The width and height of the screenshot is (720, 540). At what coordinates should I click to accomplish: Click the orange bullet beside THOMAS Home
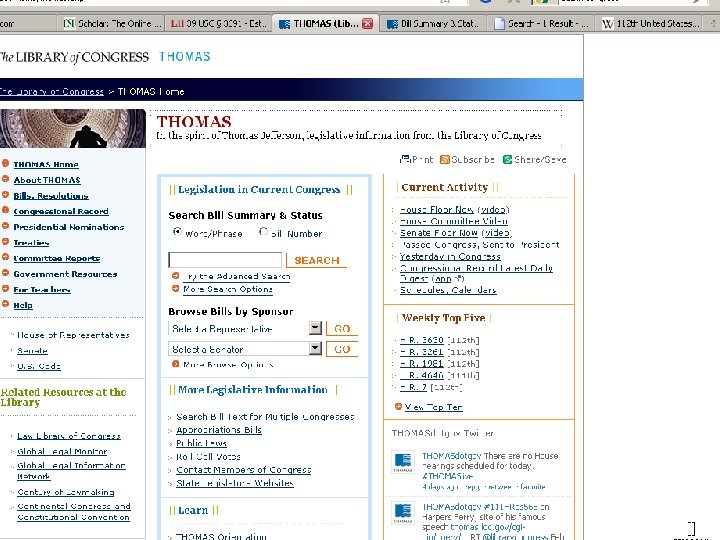coord(6,163)
